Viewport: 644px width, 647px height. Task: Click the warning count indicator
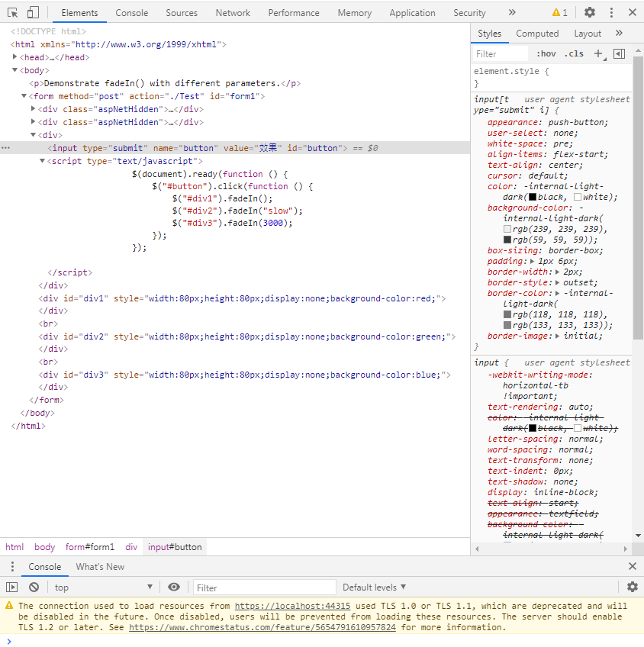pyautogui.click(x=560, y=13)
